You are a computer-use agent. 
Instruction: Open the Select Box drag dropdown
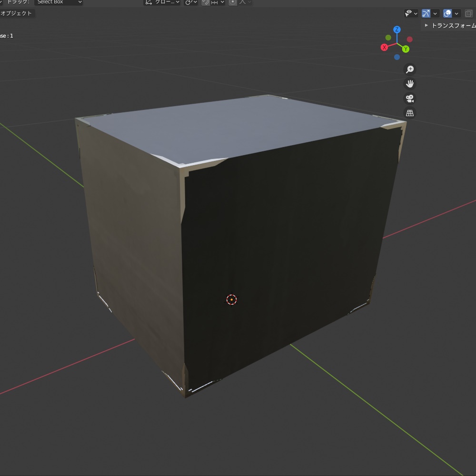59,2
